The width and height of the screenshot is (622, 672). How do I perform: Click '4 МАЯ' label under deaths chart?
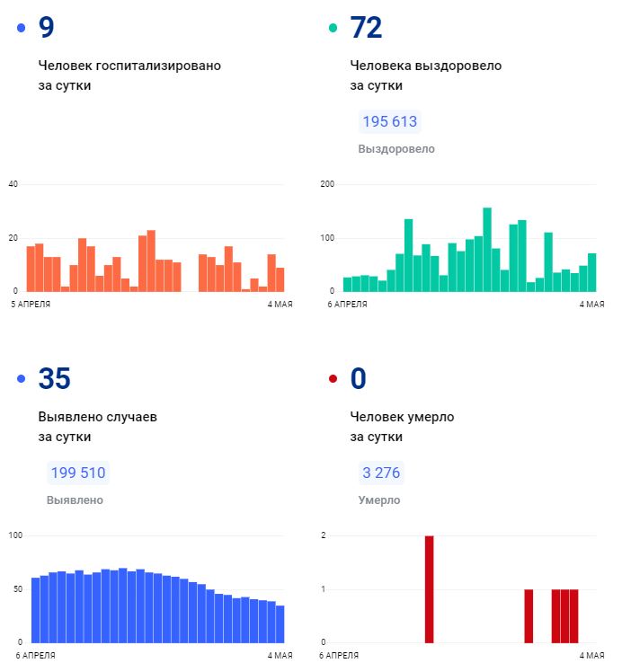591,656
